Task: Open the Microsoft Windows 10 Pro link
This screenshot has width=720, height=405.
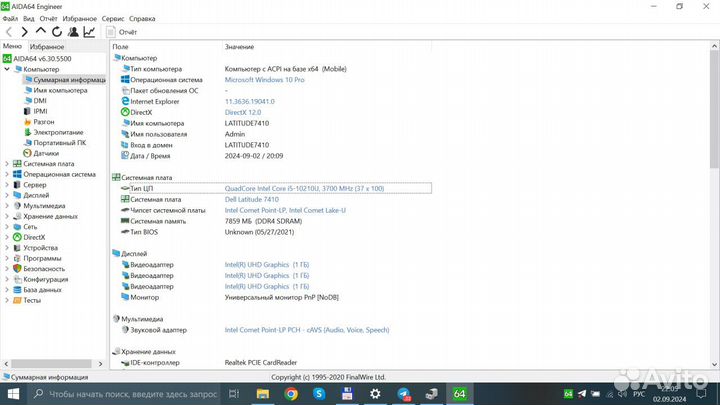Action: point(264,80)
